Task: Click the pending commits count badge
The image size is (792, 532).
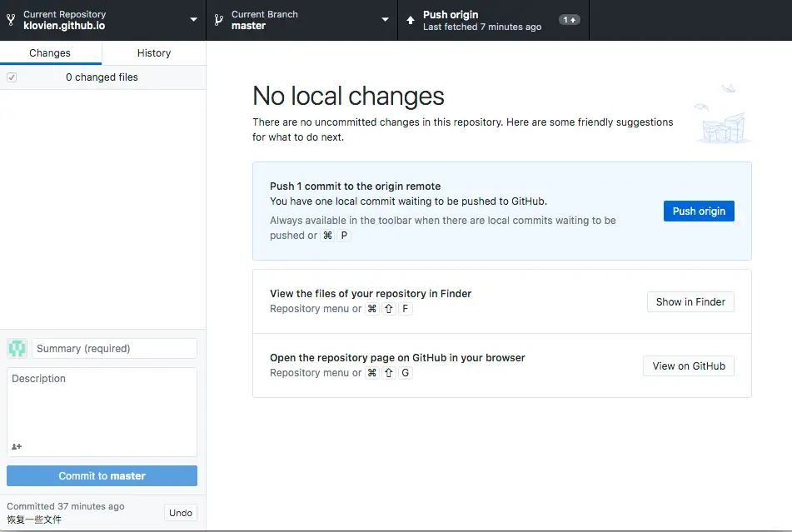Action: click(x=570, y=20)
